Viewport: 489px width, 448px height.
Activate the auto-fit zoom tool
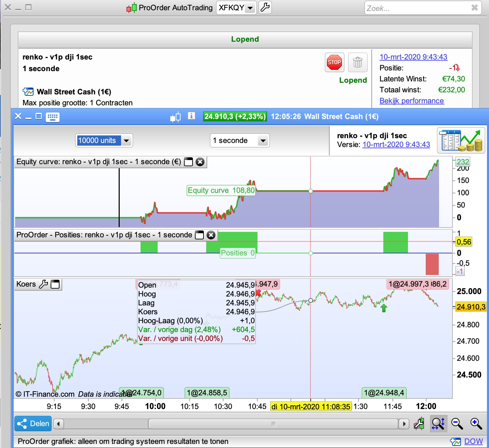[438, 424]
